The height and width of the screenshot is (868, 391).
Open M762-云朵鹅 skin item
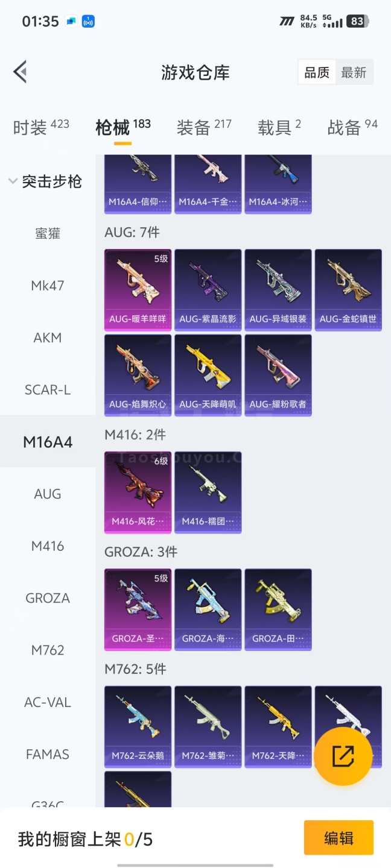(138, 727)
